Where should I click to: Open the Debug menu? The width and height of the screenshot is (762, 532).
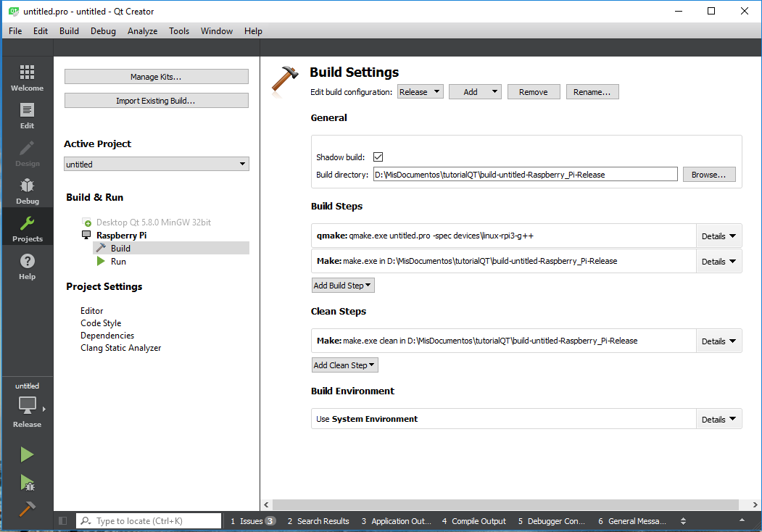click(103, 31)
